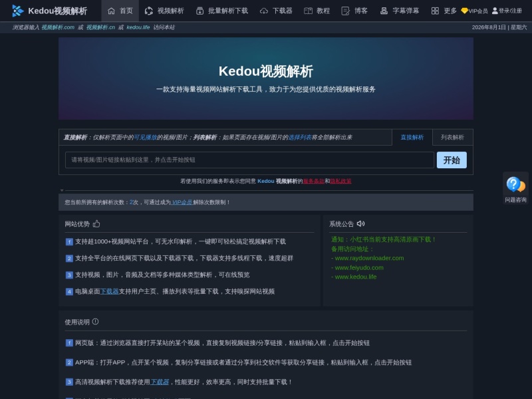Click the blog notepad icon
This screenshot has height=399, width=532.
(x=345, y=11)
